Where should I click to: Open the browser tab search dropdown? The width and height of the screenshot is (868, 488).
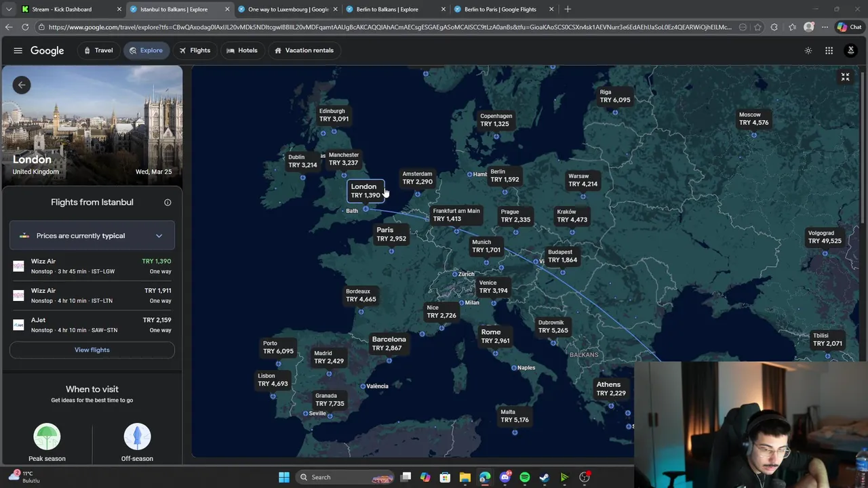(x=9, y=9)
